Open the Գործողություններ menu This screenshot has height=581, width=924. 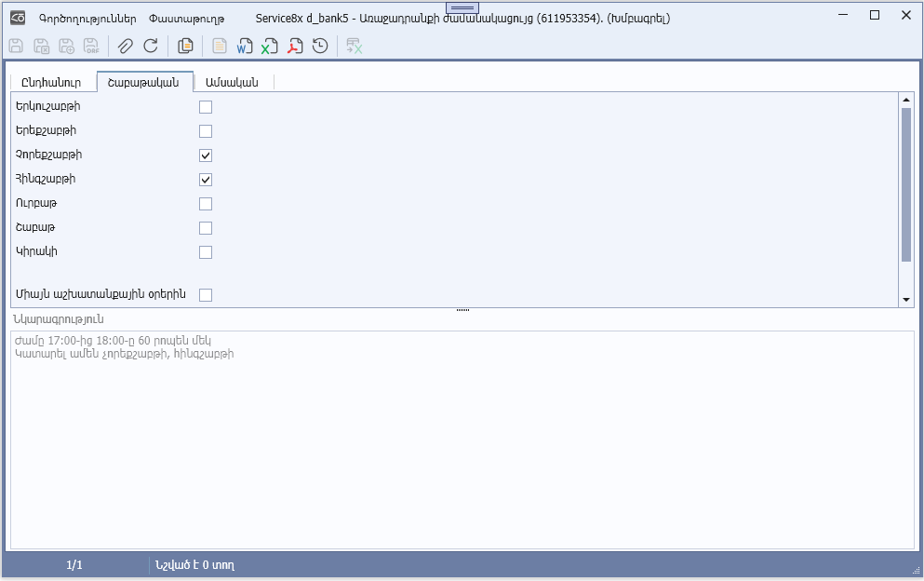tap(87, 18)
